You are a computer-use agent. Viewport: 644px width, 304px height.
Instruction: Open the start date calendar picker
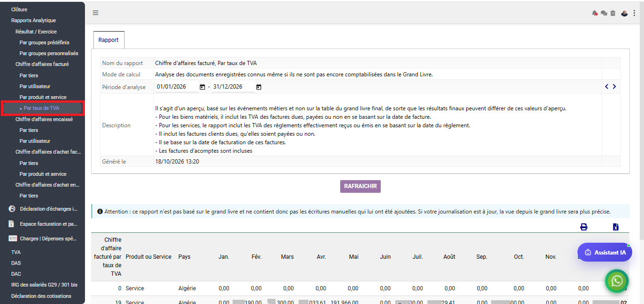(202, 87)
